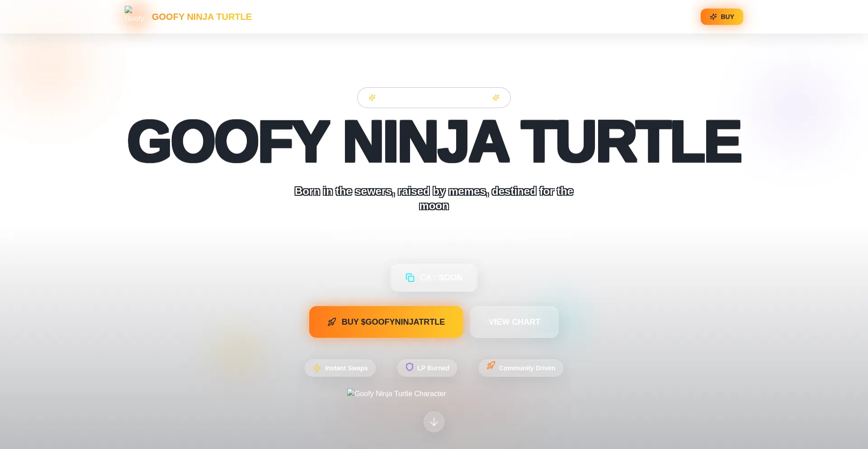Click the scroll down arrow button
This screenshot has height=449, width=868.
434,422
